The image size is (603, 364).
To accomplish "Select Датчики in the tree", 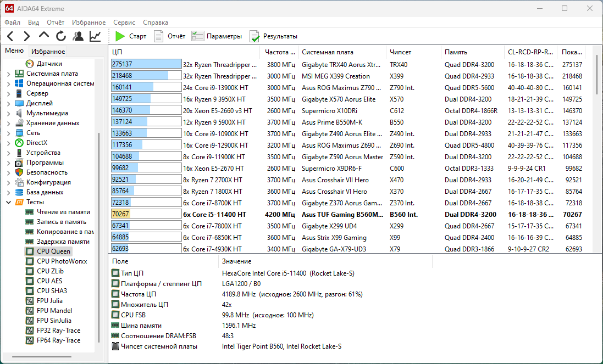I will click(x=49, y=64).
